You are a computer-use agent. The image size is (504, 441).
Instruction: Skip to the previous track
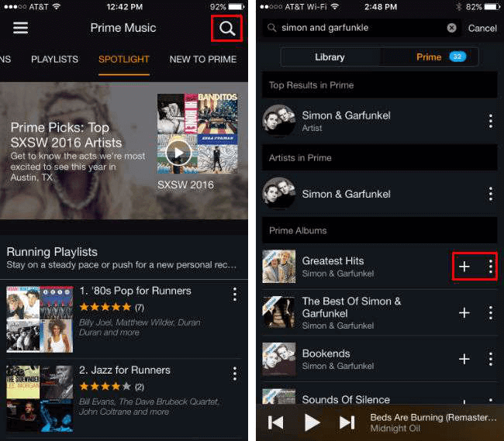coord(276,422)
